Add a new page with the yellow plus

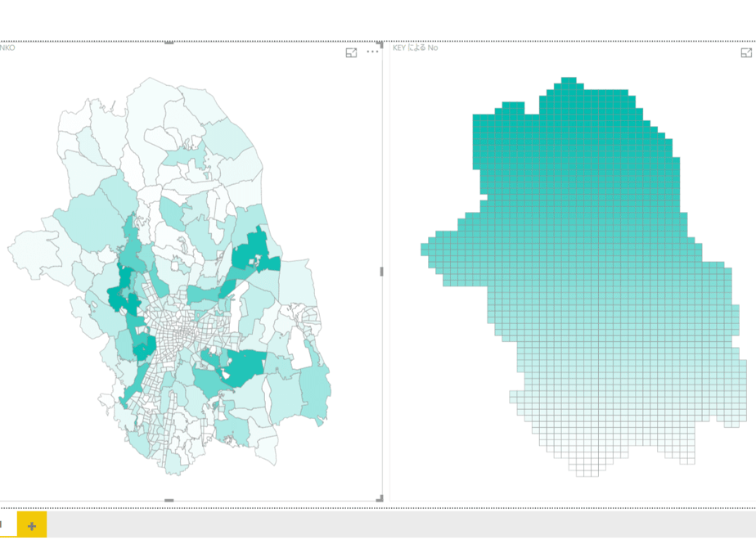click(x=32, y=525)
